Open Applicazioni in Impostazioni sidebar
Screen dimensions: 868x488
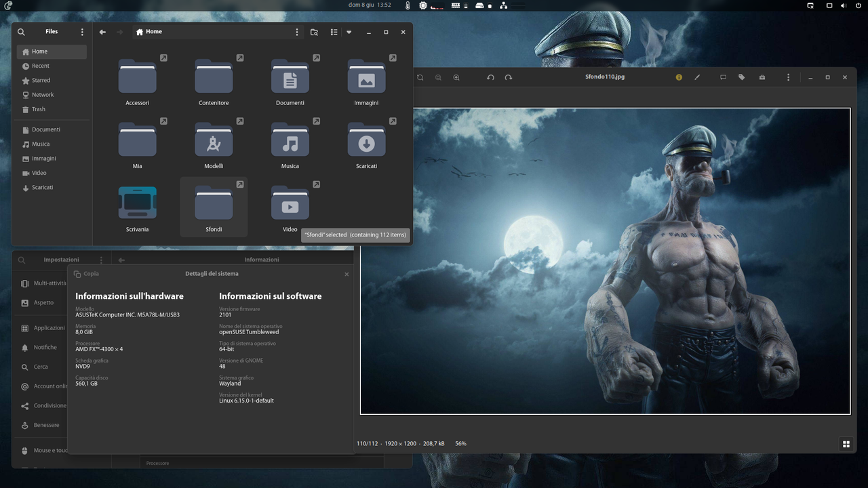click(x=43, y=328)
